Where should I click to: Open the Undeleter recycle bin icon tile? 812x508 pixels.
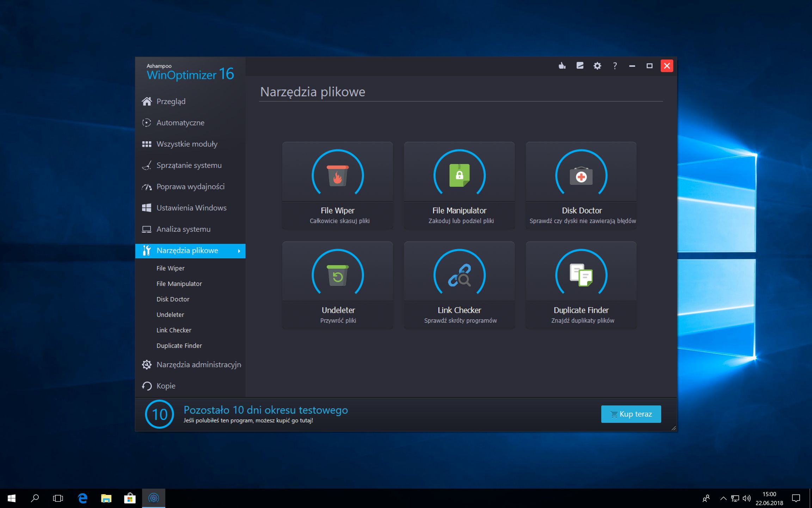tap(337, 275)
